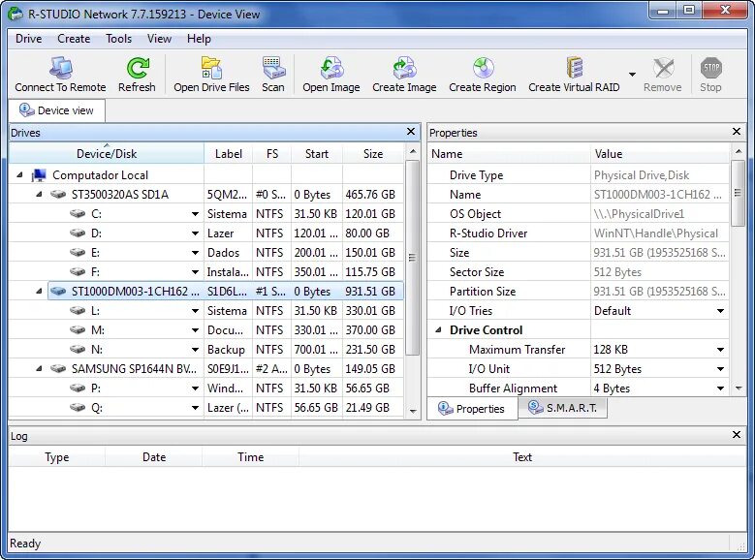Open the View menu
This screenshot has height=560, width=755.
(x=159, y=39)
